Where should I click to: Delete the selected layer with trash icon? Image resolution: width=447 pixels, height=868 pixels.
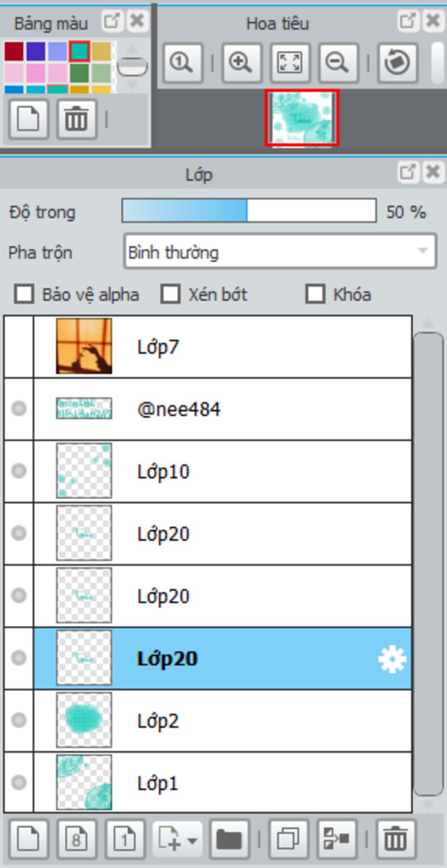395,839
